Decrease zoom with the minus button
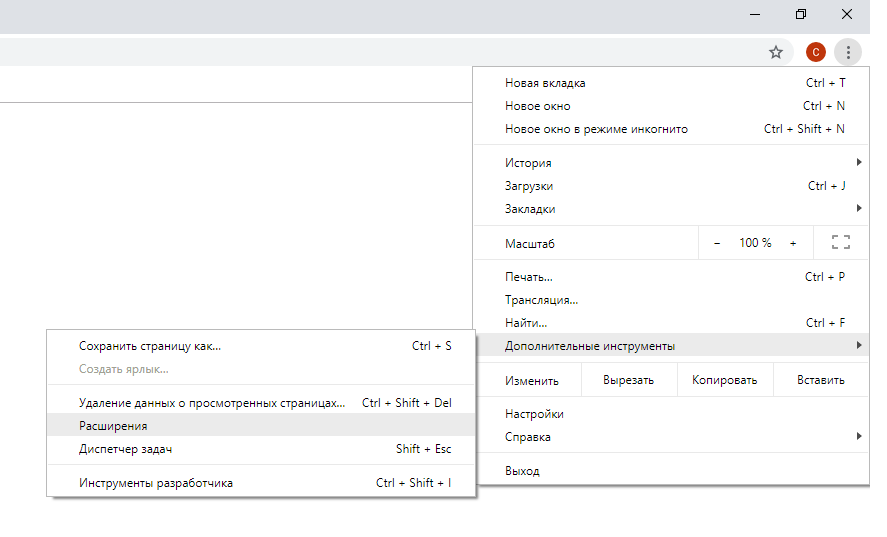Viewport: 887px width, 537px height. pos(716,243)
